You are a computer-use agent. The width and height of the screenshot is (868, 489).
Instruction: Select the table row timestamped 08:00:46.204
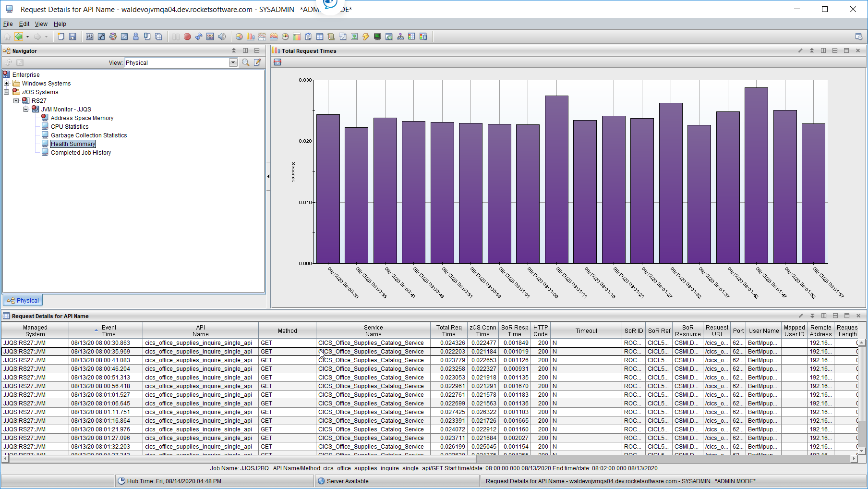click(x=192, y=369)
